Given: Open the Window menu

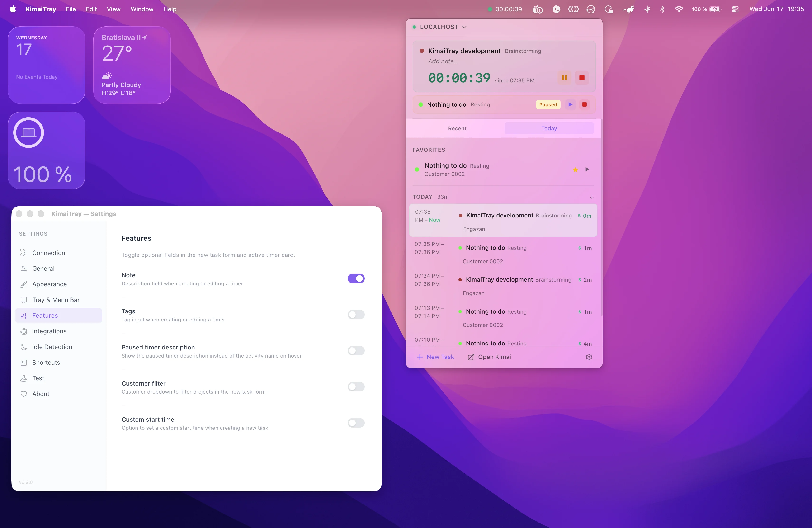Looking at the screenshot, I should click(x=142, y=9).
